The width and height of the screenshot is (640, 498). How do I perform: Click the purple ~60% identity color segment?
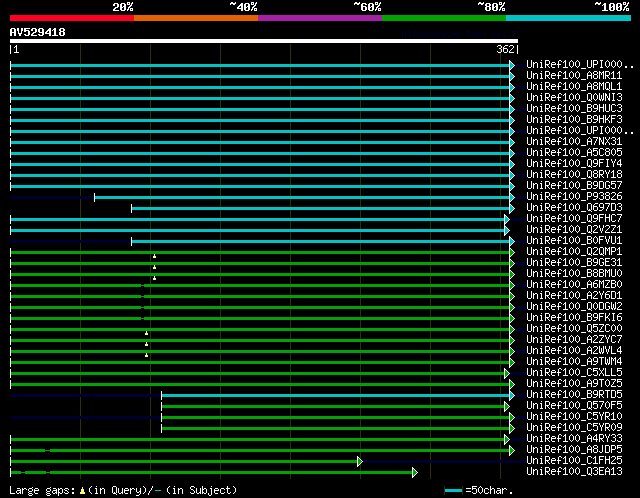click(320, 18)
